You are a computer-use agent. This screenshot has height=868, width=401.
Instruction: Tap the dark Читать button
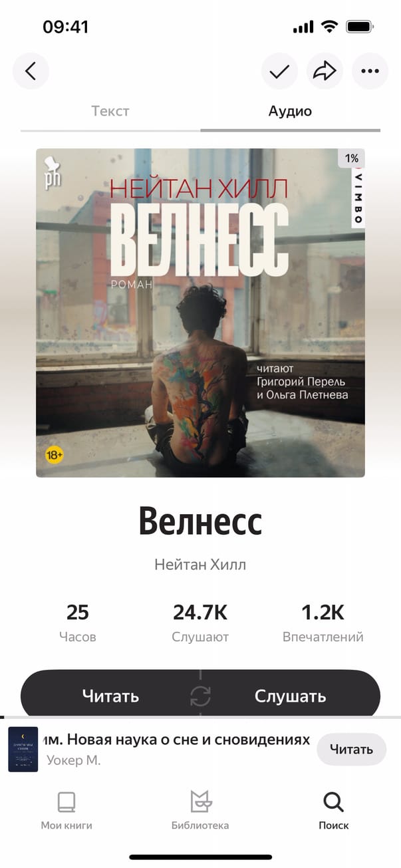pos(110,696)
